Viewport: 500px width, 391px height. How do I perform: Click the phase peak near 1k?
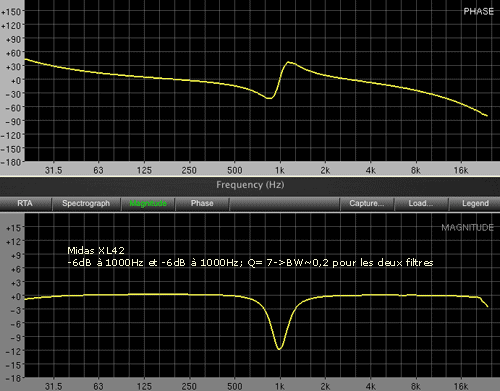click(x=289, y=62)
